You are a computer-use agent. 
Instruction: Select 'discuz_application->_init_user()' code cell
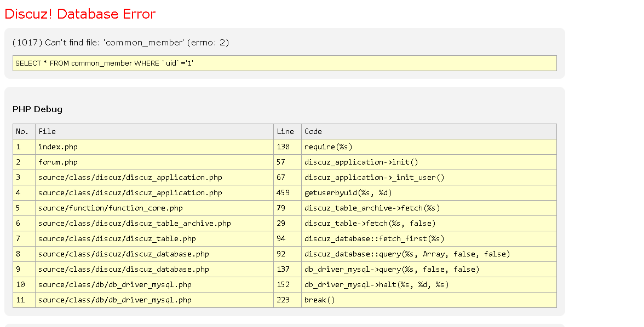[429, 177]
